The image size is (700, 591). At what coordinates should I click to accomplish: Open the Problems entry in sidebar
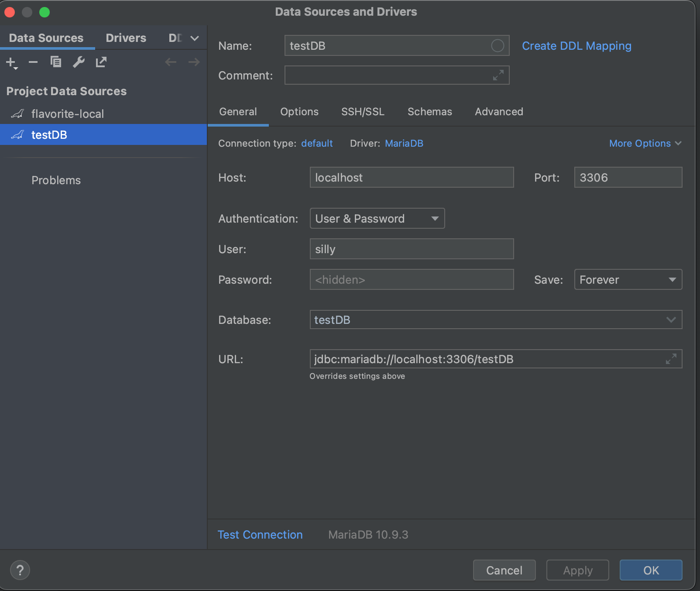56,180
